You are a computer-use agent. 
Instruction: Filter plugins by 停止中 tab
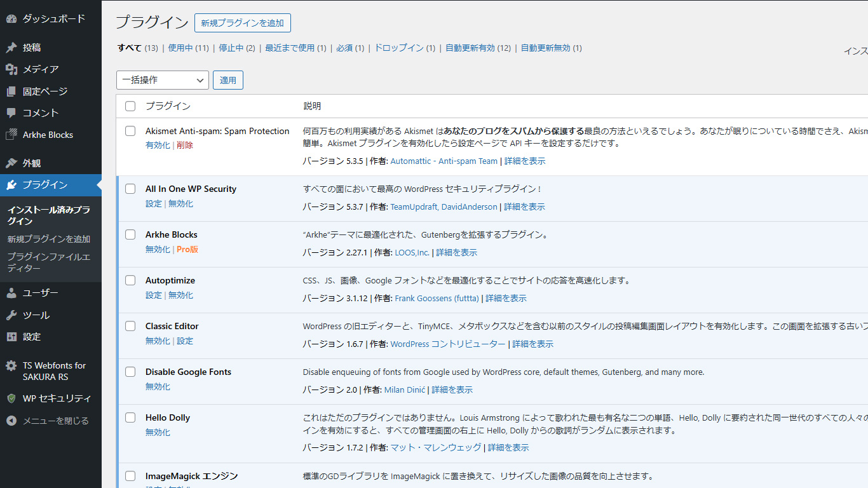pos(237,48)
